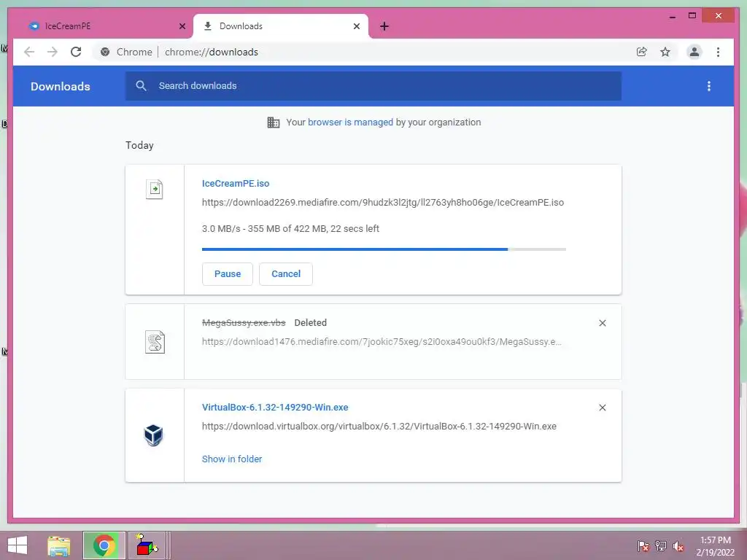Click the MegaSussy.exe.vbs script file icon
The height and width of the screenshot is (560, 747).
tap(155, 342)
